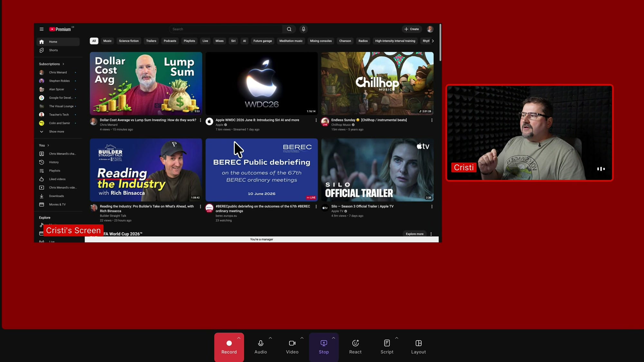Image resolution: width=644 pixels, height=362 pixels.
Task: Expand Video options caret
Action: point(302,338)
